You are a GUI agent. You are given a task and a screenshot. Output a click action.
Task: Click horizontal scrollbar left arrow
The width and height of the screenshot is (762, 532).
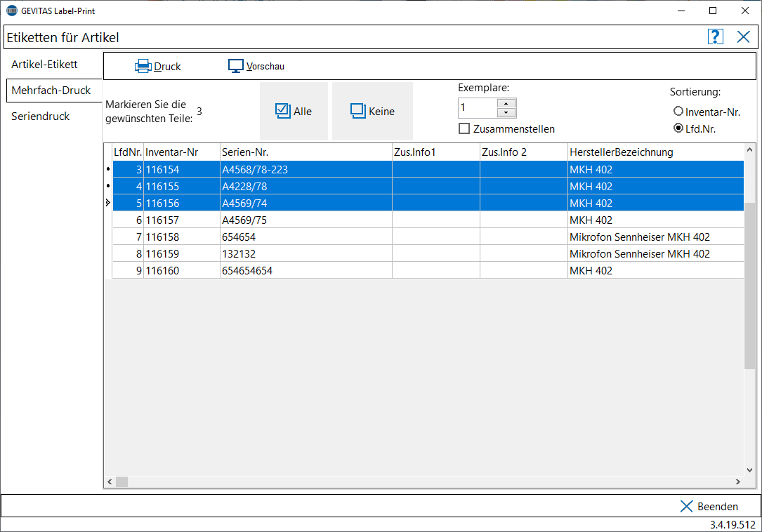[110, 482]
